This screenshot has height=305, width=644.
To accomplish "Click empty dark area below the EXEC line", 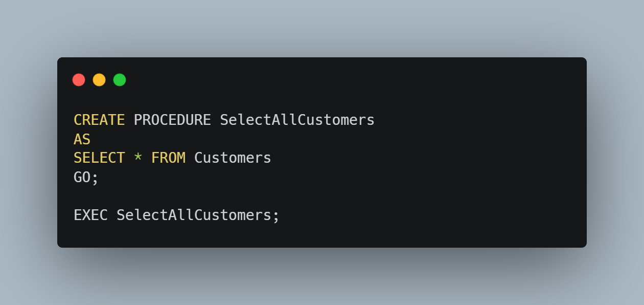I will click(322, 235).
